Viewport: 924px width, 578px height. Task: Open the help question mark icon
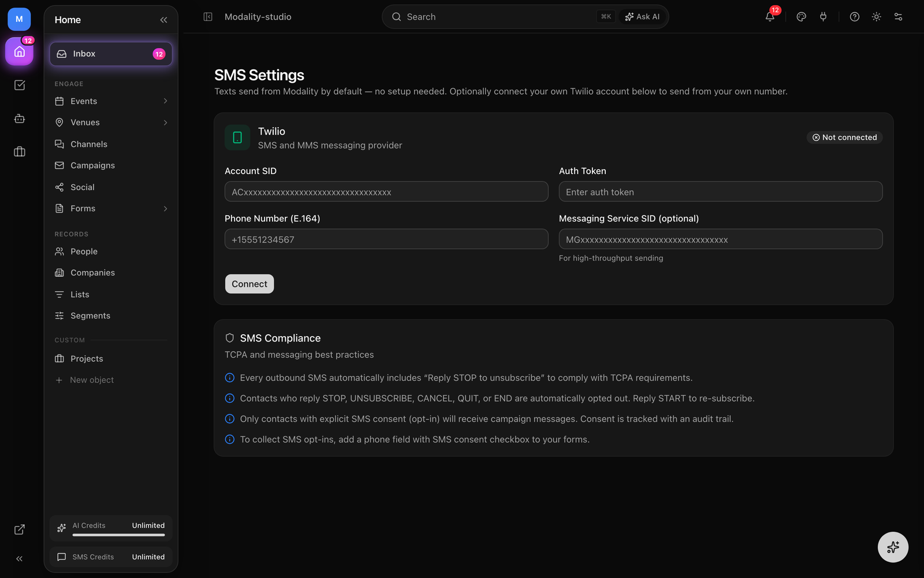855,17
